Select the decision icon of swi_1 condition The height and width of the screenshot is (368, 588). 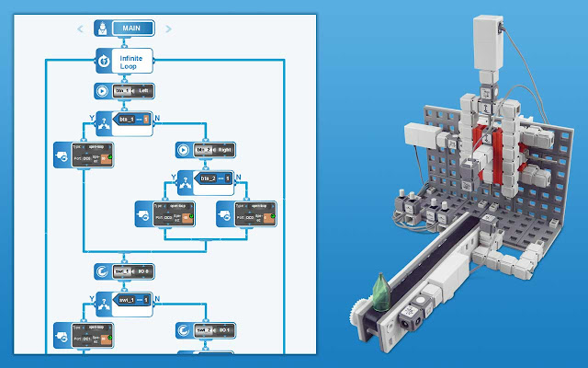[103, 301]
